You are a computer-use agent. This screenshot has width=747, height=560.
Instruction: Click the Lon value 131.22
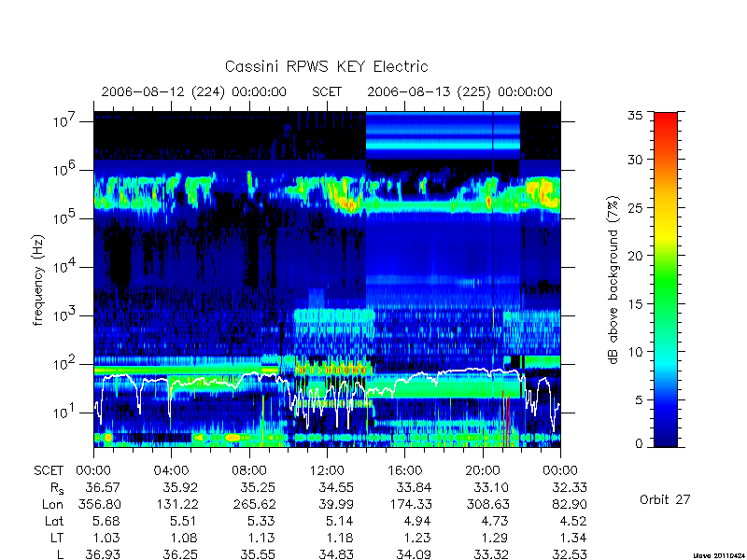click(177, 504)
